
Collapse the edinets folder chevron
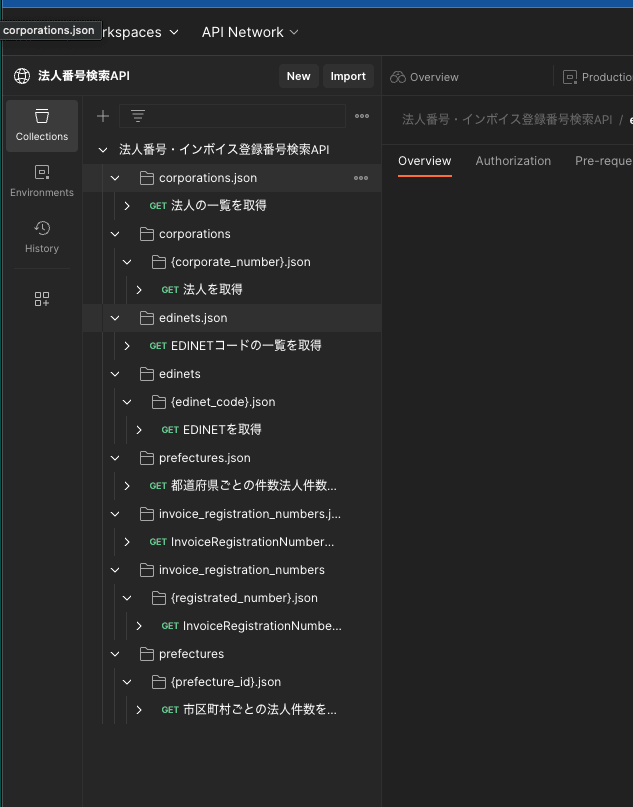[115, 374]
